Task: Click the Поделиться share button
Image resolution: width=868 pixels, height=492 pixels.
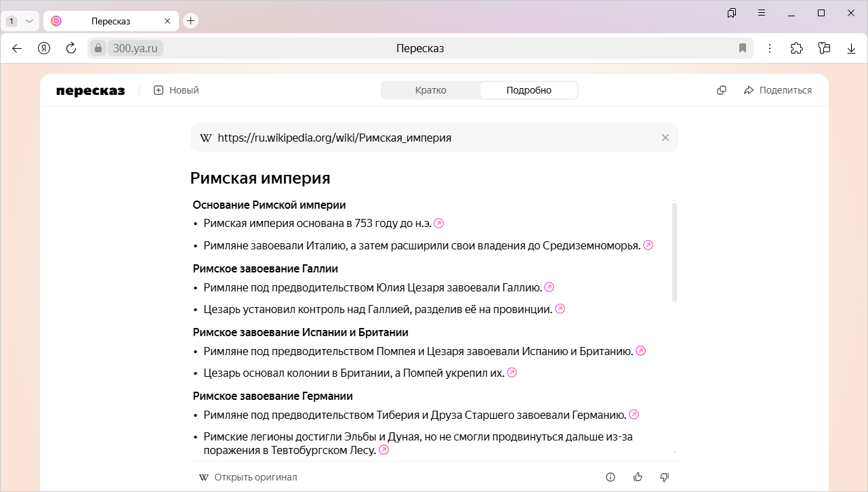Action: (778, 90)
